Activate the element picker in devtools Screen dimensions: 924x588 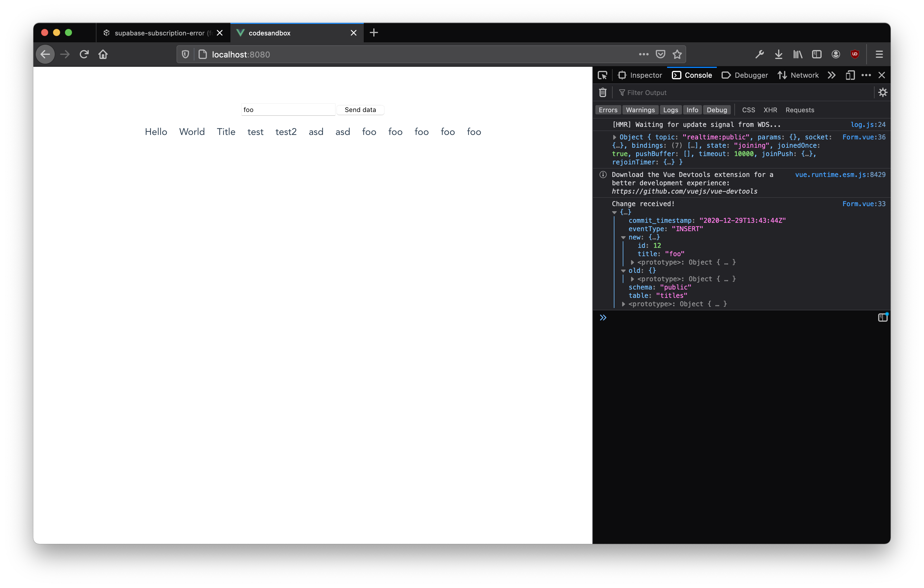(x=603, y=75)
